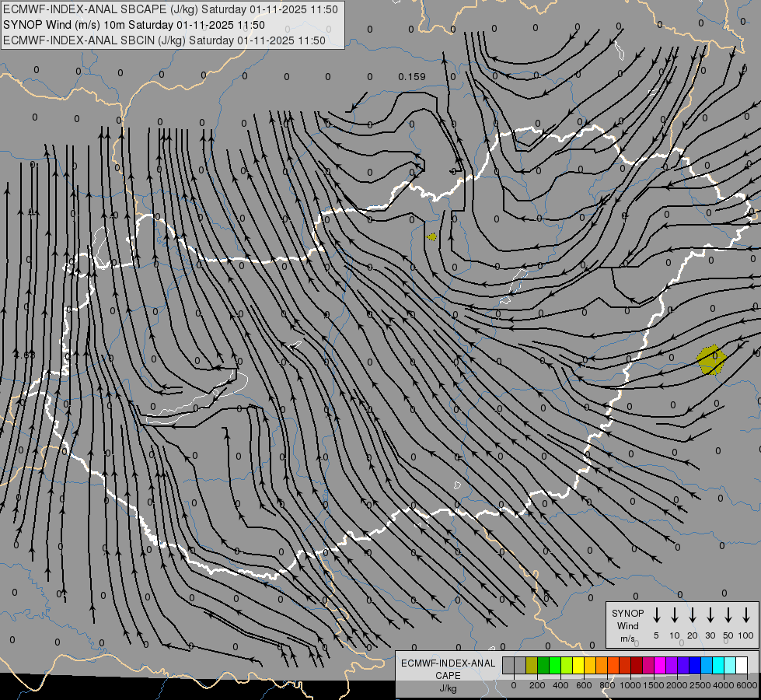Screen dimensions: 761x700
Task: Select the SYNOP Wind 10m layer title
Action: (x=139, y=25)
